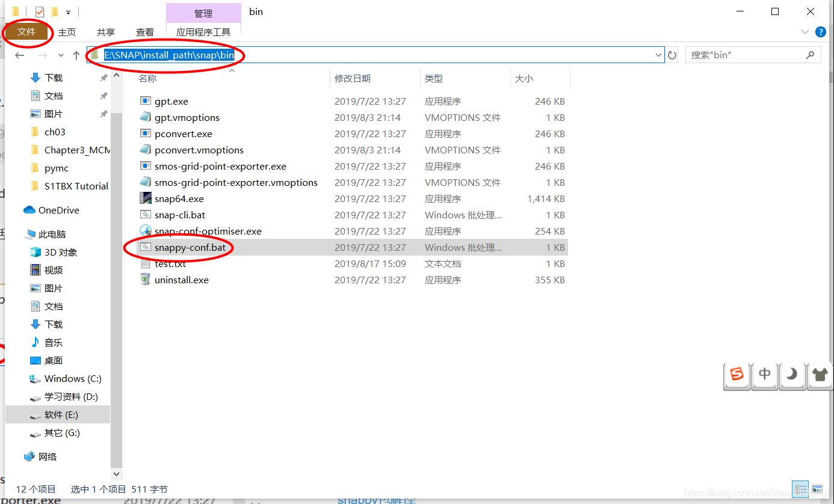Refresh the current folder
This screenshot has height=504, width=834.
click(x=672, y=55)
